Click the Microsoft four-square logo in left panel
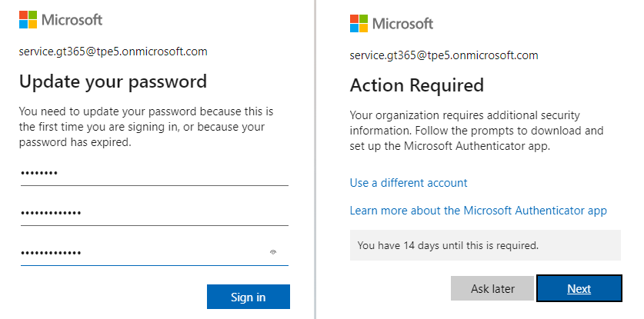 click(x=28, y=19)
